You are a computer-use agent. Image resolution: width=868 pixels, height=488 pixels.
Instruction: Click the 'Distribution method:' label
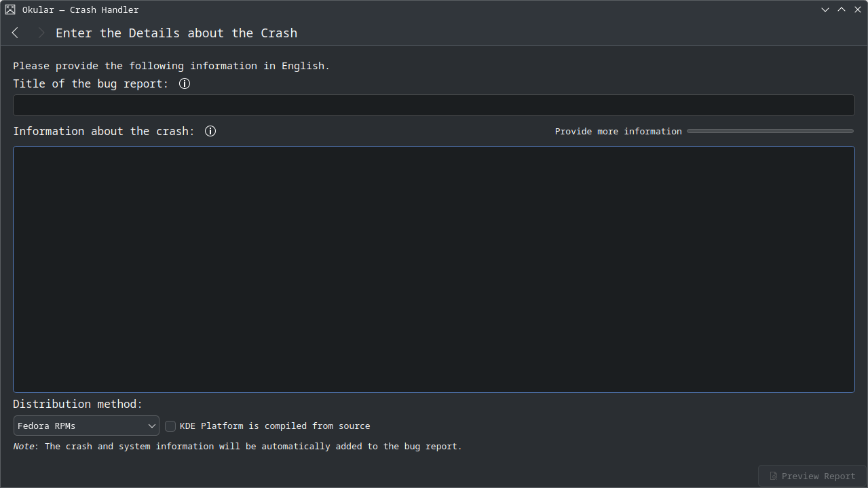78,404
